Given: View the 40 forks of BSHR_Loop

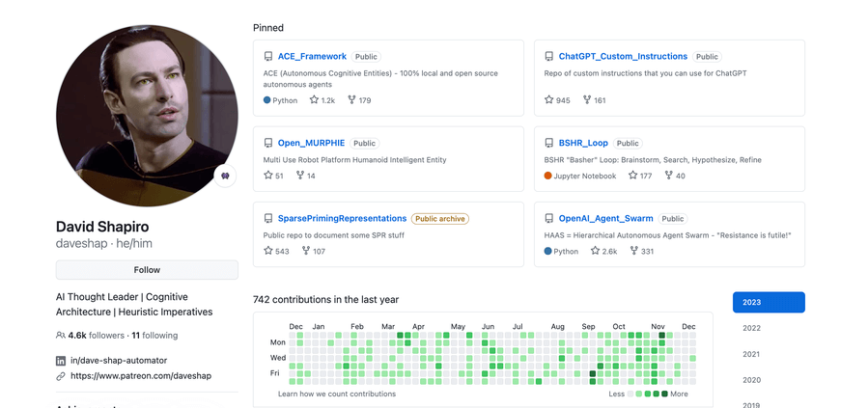Looking at the screenshot, I should tap(675, 176).
